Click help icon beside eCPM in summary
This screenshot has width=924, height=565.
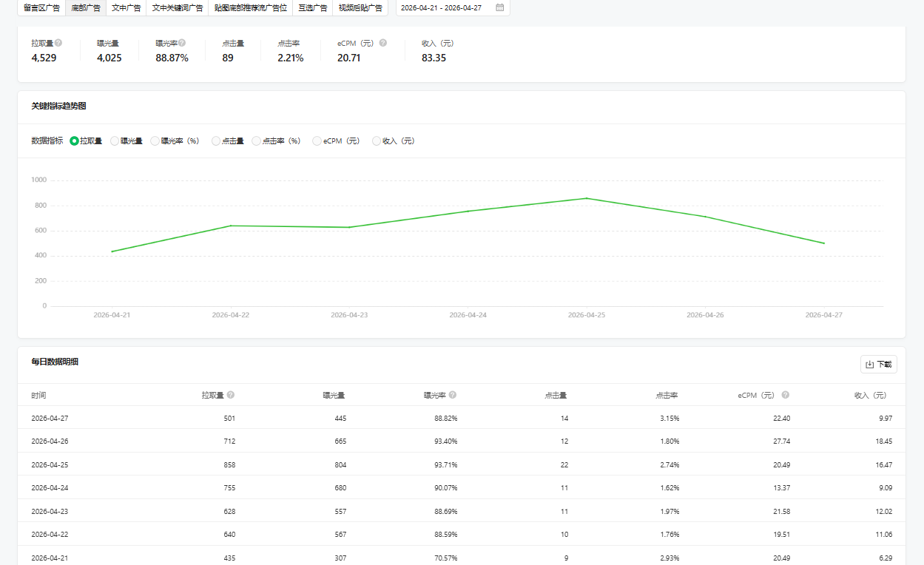(x=382, y=43)
